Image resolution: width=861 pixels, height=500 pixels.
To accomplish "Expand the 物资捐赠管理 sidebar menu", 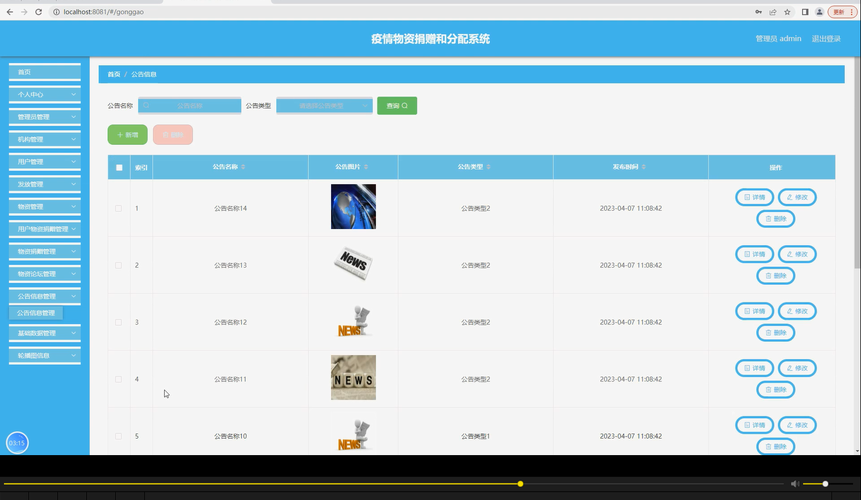I will (45, 251).
